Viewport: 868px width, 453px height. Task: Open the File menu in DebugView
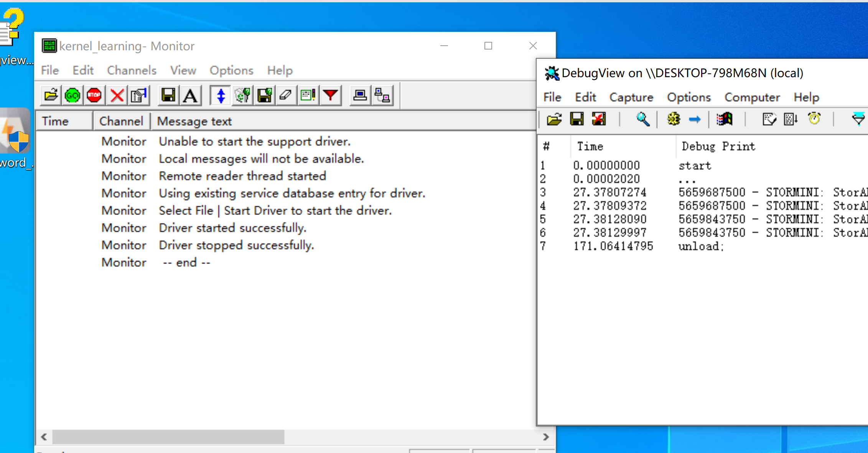(x=552, y=97)
